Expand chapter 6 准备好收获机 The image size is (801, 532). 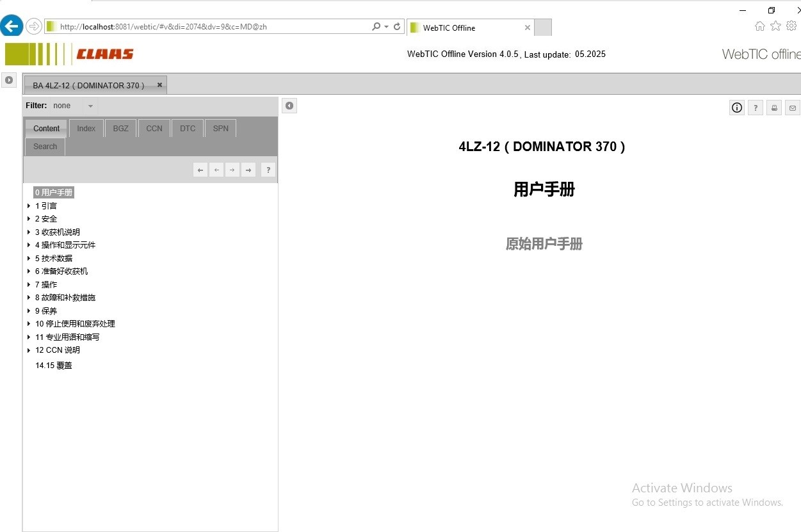click(x=29, y=271)
